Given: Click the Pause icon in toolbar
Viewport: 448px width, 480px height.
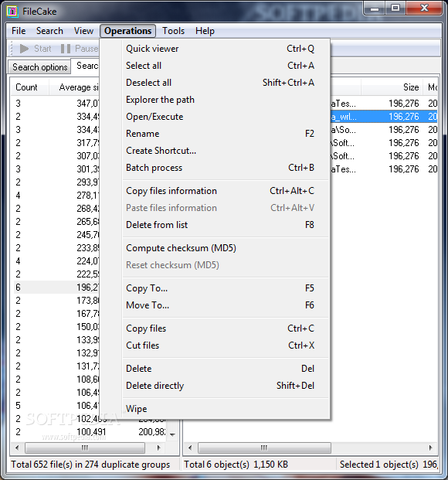Looking at the screenshot, I should click(x=66, y=49).
